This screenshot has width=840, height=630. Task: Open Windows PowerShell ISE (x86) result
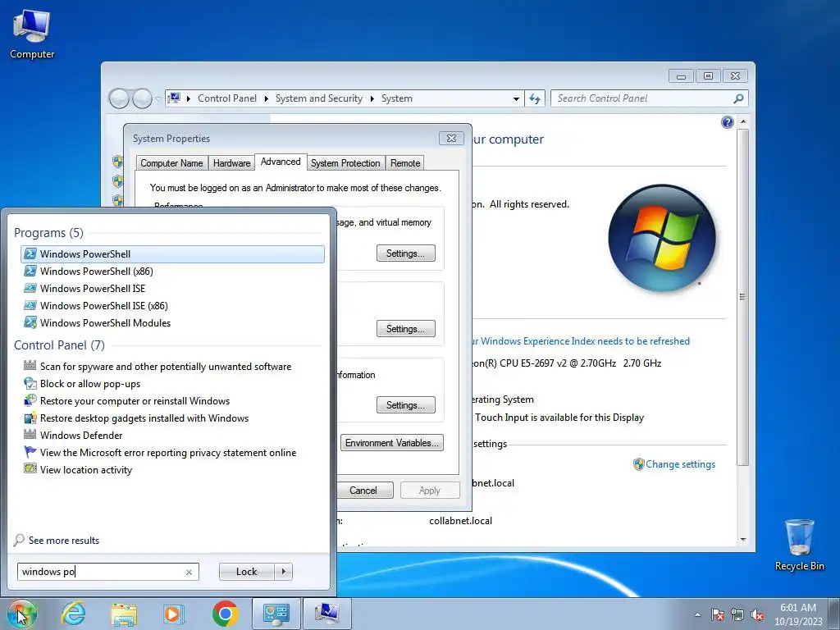[x=172, y=305]
